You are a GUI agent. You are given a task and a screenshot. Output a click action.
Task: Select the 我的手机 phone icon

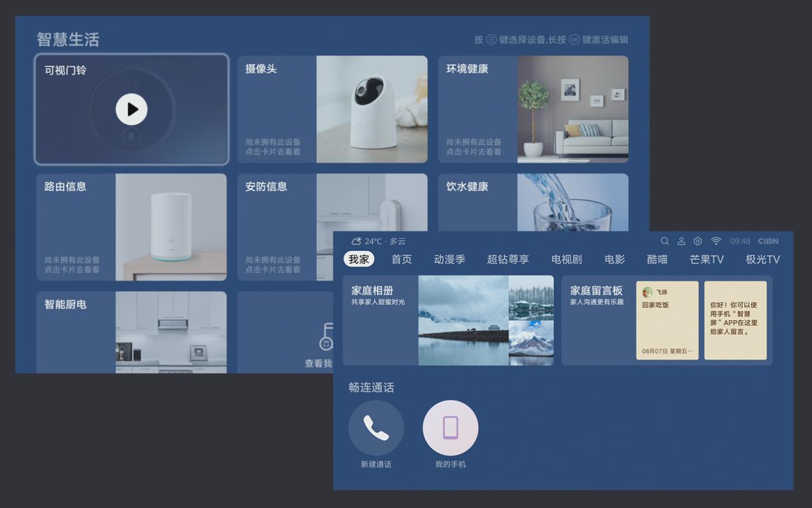[451, 428]
